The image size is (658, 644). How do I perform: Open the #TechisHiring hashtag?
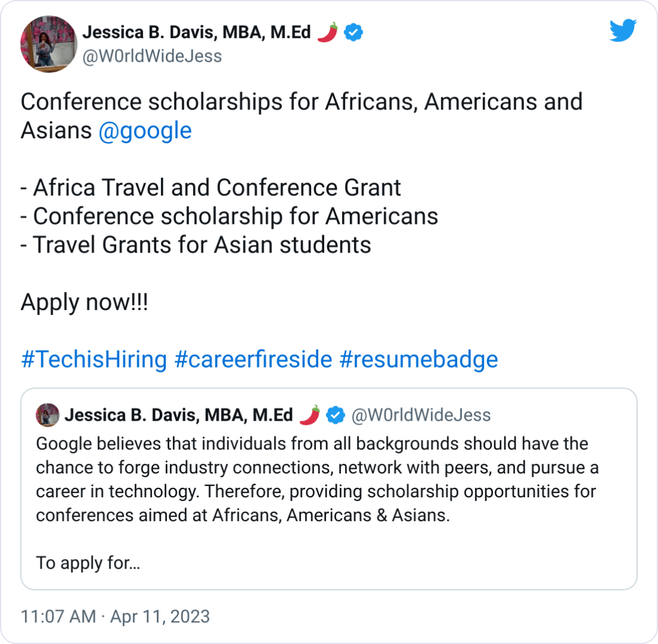tap(93, 359)
